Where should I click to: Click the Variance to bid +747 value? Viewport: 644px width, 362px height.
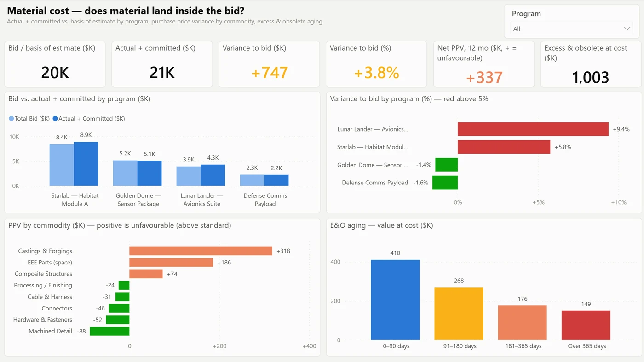point(270,72)
